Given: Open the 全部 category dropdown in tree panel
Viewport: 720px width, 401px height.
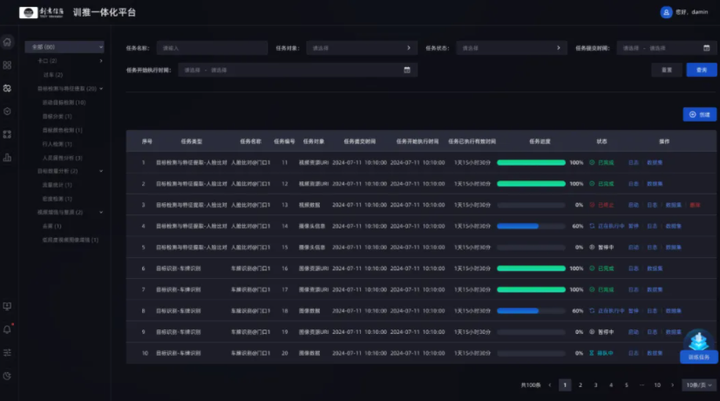Looking at the screenshot, I should click(x=64, y=47).
